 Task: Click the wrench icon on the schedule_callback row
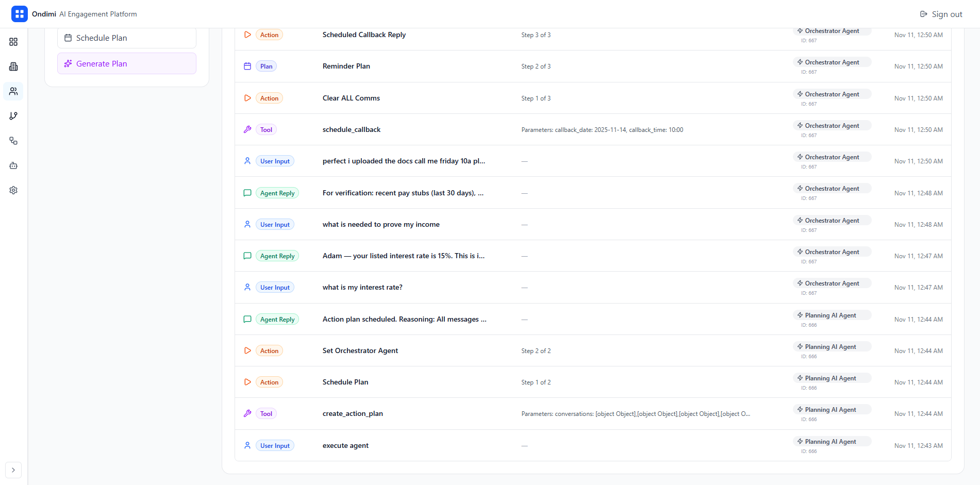[247, 129]
